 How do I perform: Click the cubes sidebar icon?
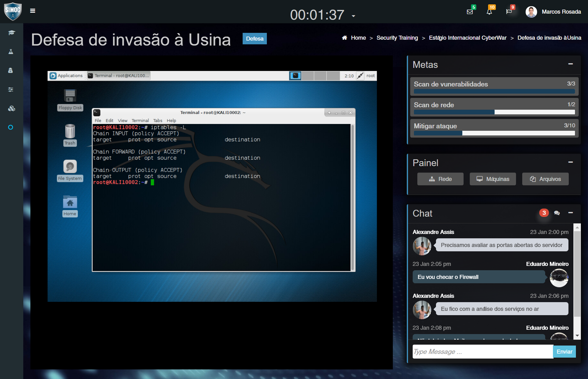(11, 108)
